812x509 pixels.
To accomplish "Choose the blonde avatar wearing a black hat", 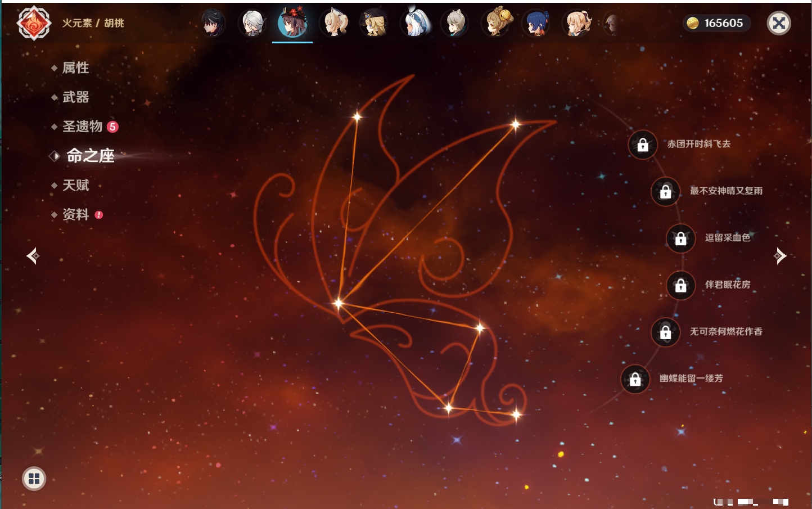I will (375, 23).
